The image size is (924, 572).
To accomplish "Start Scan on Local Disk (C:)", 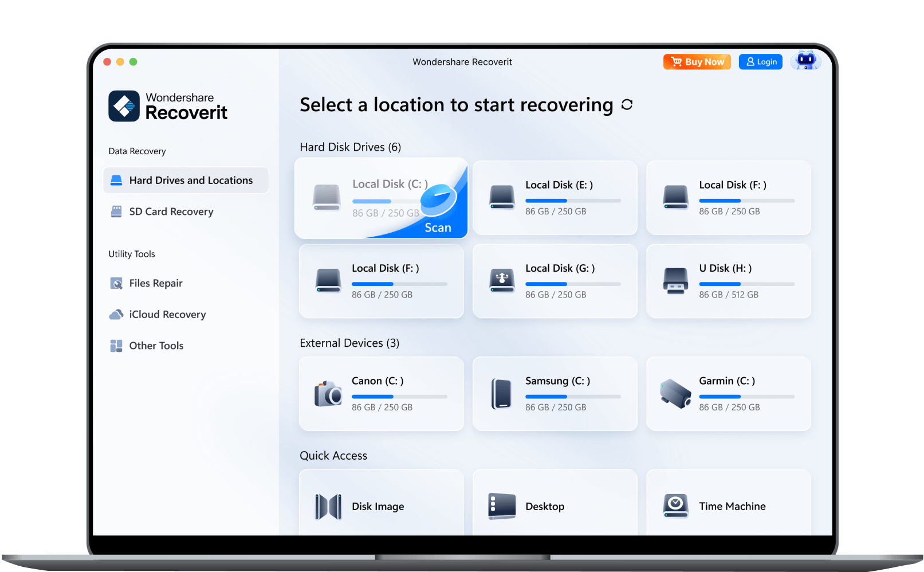I will coord(438,228).
